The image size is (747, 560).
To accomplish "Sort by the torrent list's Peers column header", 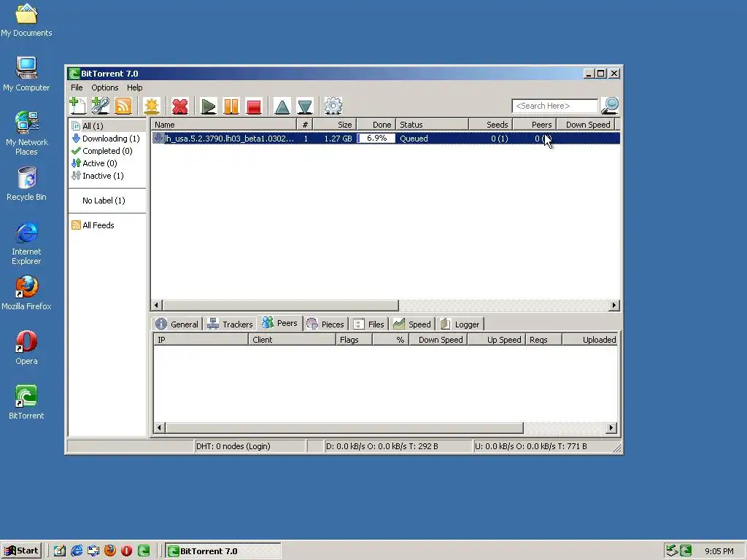I will [x=535, y=125].
